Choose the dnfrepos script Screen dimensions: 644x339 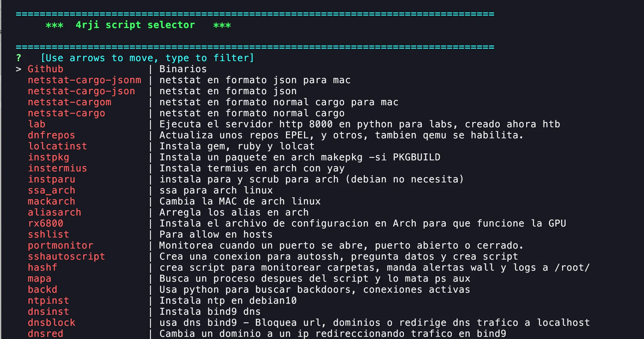pos(51,135)
